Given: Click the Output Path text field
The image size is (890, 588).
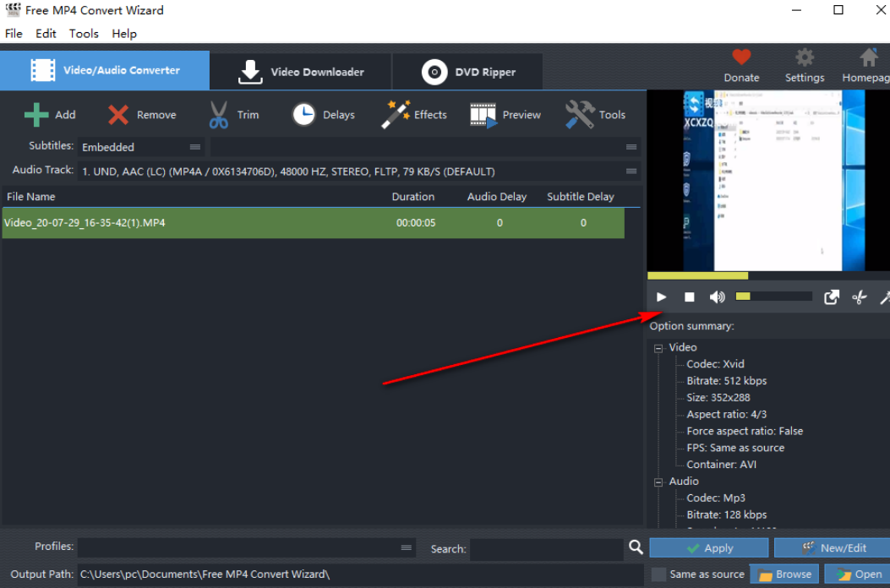Looking at the screenshot, I should (360, 574).
